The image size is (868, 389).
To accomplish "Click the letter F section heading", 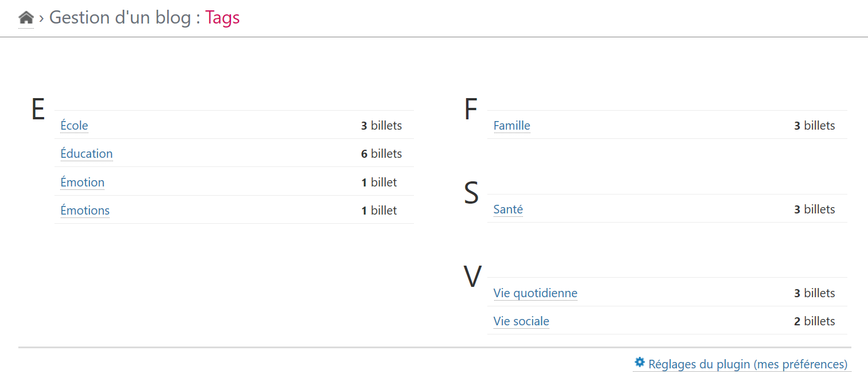I will point(471,110).
